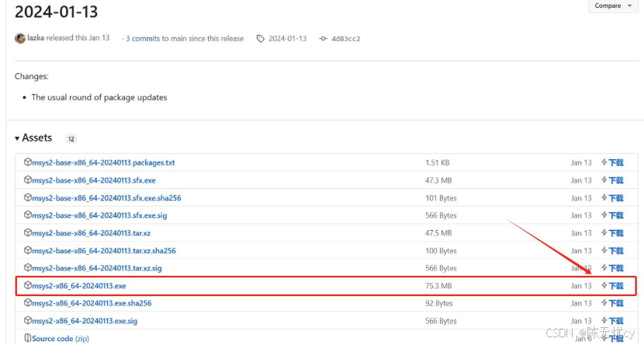Click package icon beside tar.xz.sha256 file
This screenshot has width=644, height=345.
tap(27, 249)
